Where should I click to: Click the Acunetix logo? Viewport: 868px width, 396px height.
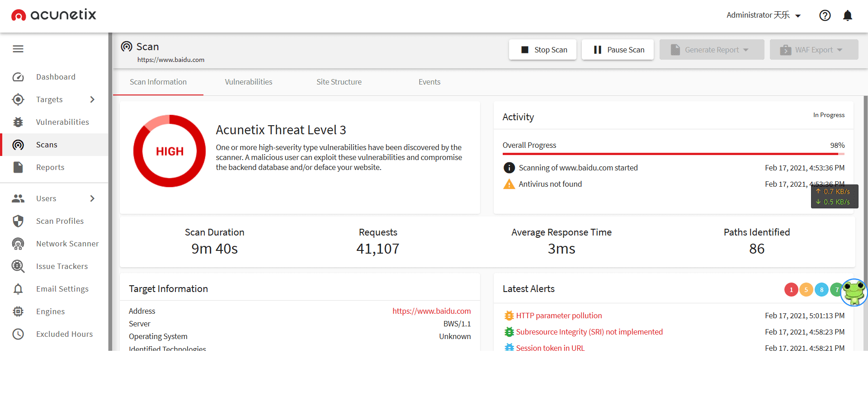[54, 15]
